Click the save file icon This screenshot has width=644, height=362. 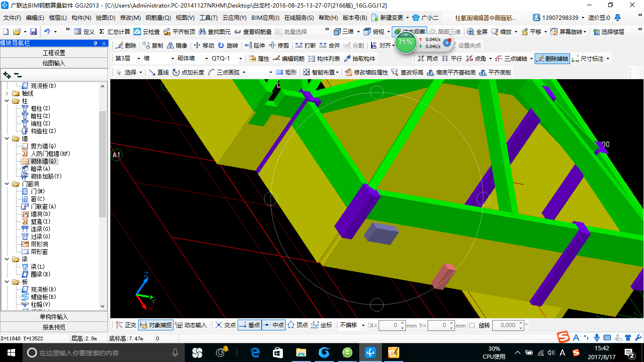pyautogui.click(x=33, y=32)
